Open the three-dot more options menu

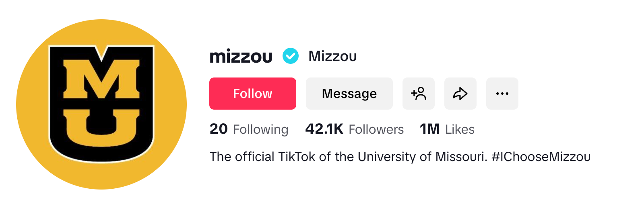(502, 94)
